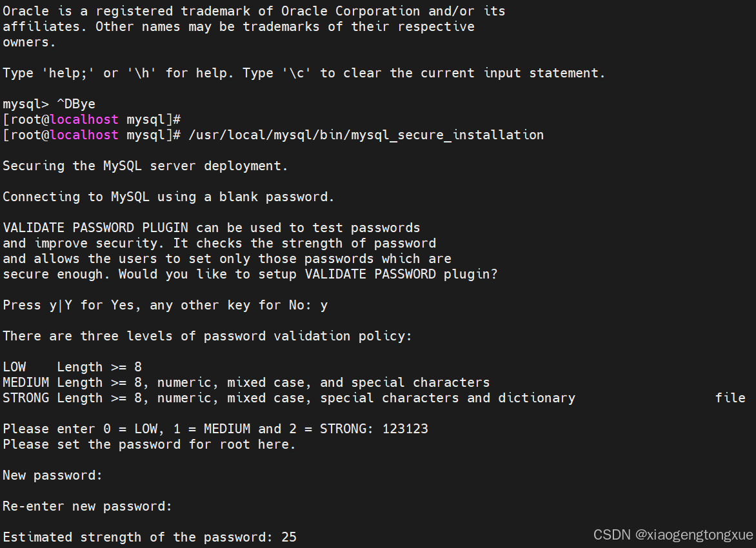Click 'Securing the MySQL server deployment.' text

point(145,166)
